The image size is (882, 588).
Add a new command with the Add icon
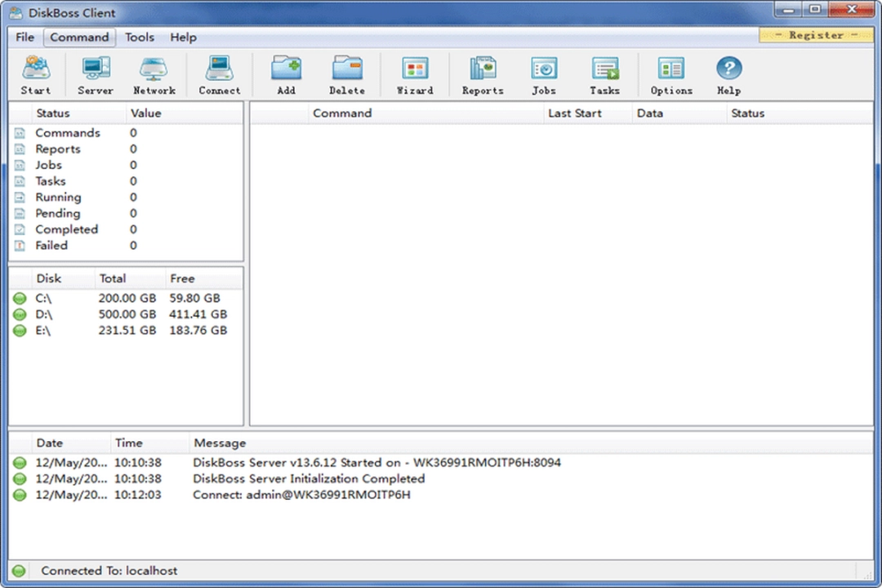click(x=286, y=73)
